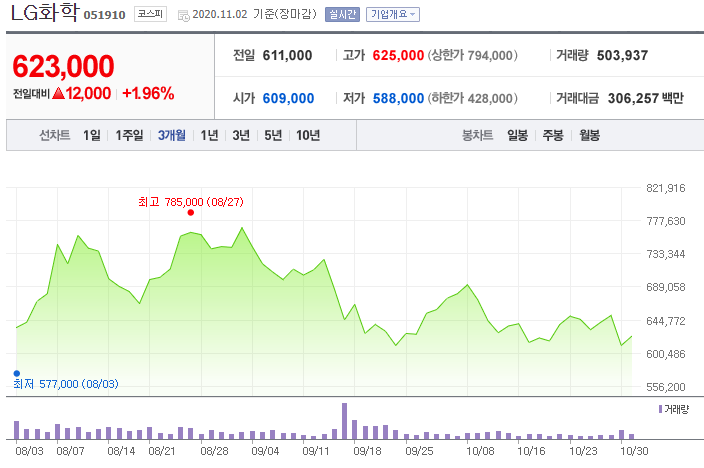Image resolution: width=704 pixels, height=468 pixels.
Task: Click the 821,916 price axis label
Action: pos(666,188)
